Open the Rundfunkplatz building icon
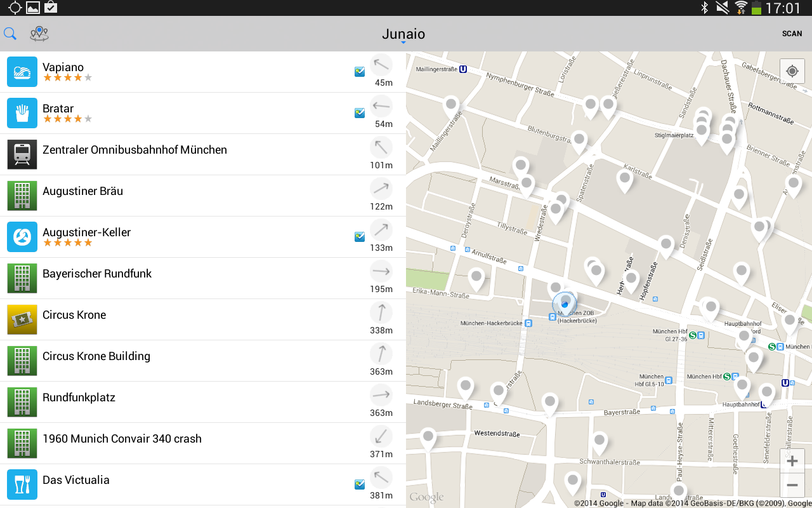This screenshot has width=812, height=508. click(x=22, y=402)
